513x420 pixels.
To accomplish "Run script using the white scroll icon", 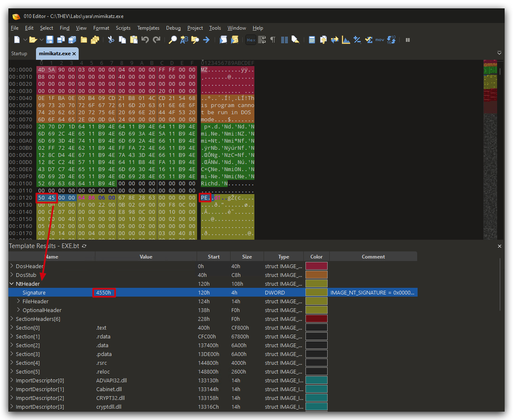I will 223,40.
